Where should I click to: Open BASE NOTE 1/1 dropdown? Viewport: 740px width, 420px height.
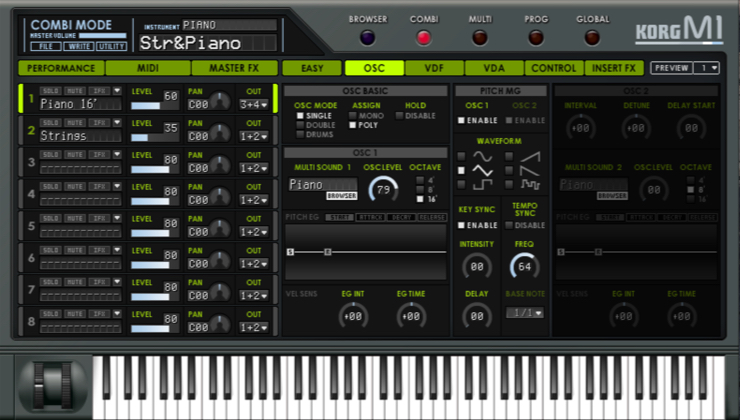point(525,312)
